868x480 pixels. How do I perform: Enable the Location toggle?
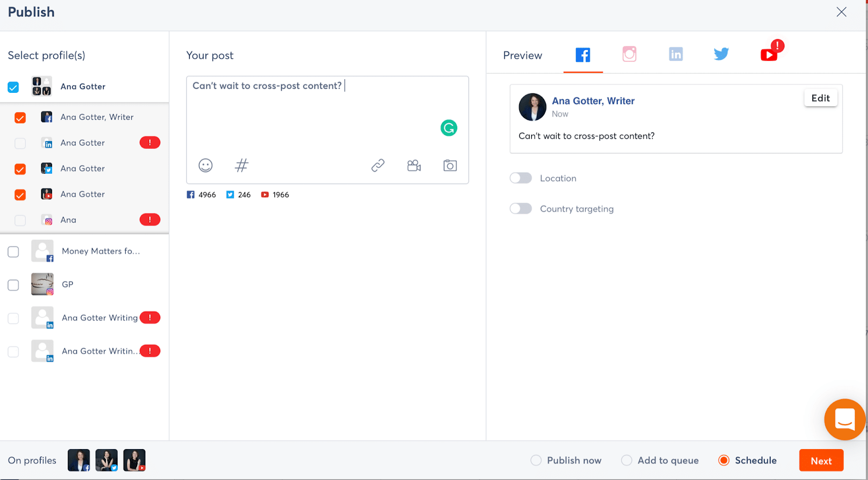click(x=521, y=178)
